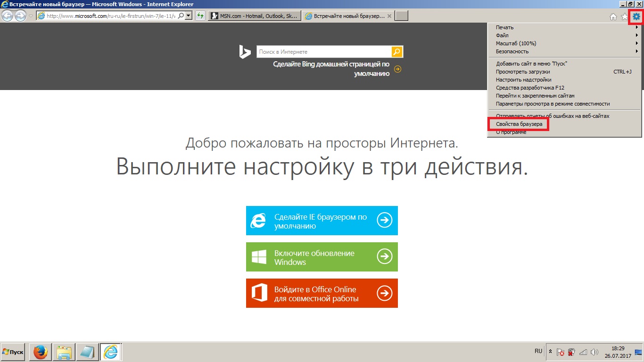Click the Включите обновление Windows tile
644x362 pixels.
322,257
